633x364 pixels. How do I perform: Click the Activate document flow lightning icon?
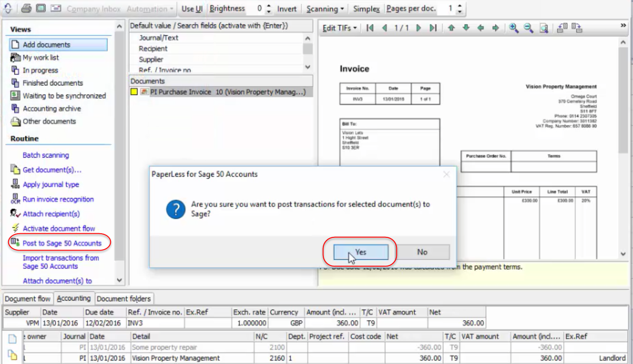(15, 228)
